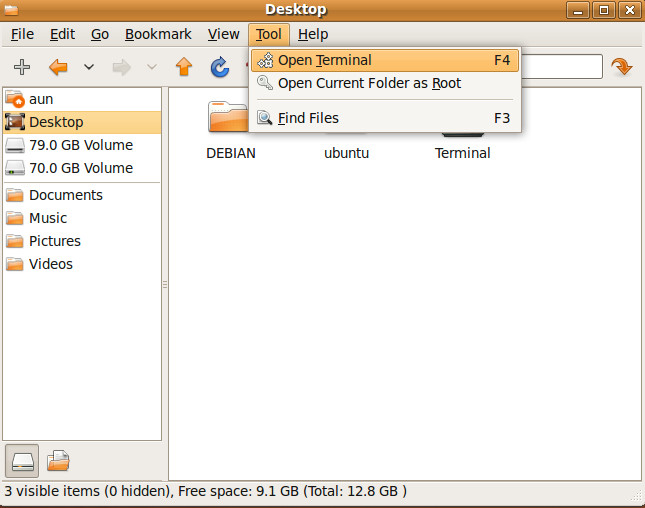Switch side pane to places view button
Image resolution: width=645 pixels, height=508 pixels.
coord(22,461)
